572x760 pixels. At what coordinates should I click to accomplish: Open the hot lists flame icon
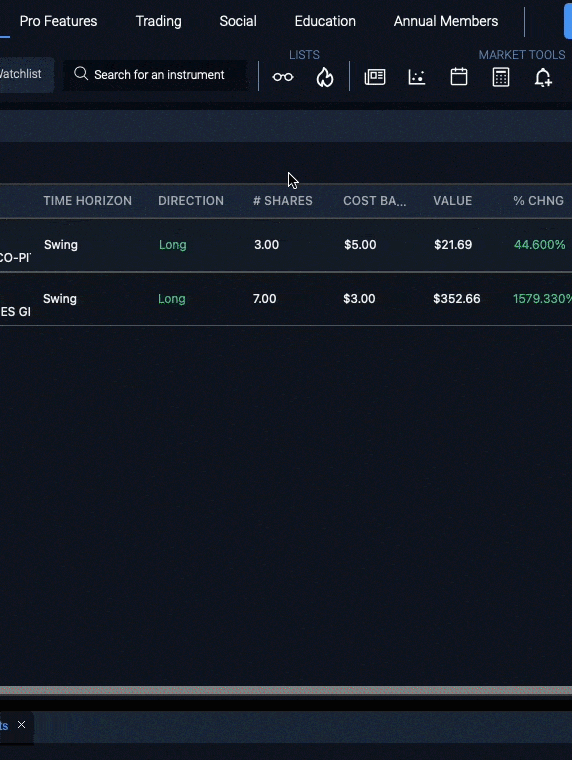click(x=325, y=77)
